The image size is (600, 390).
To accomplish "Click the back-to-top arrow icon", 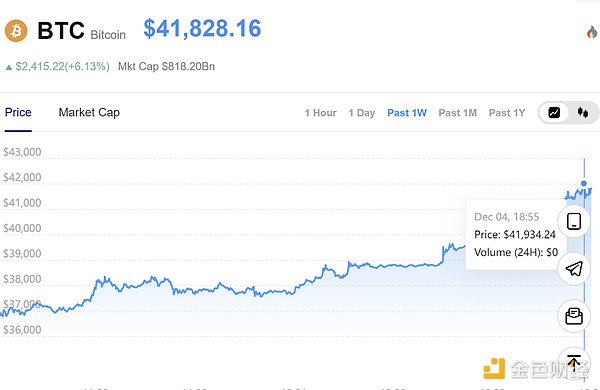I will pyautogui.click(x=574, y=363).
